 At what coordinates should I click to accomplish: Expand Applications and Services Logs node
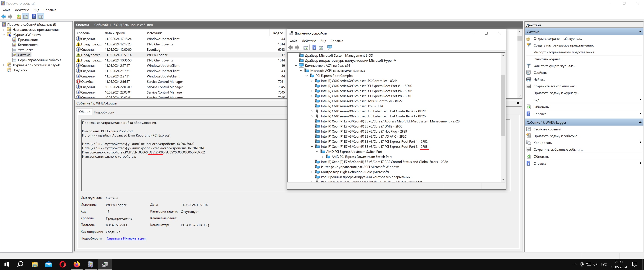coord(4,65)
